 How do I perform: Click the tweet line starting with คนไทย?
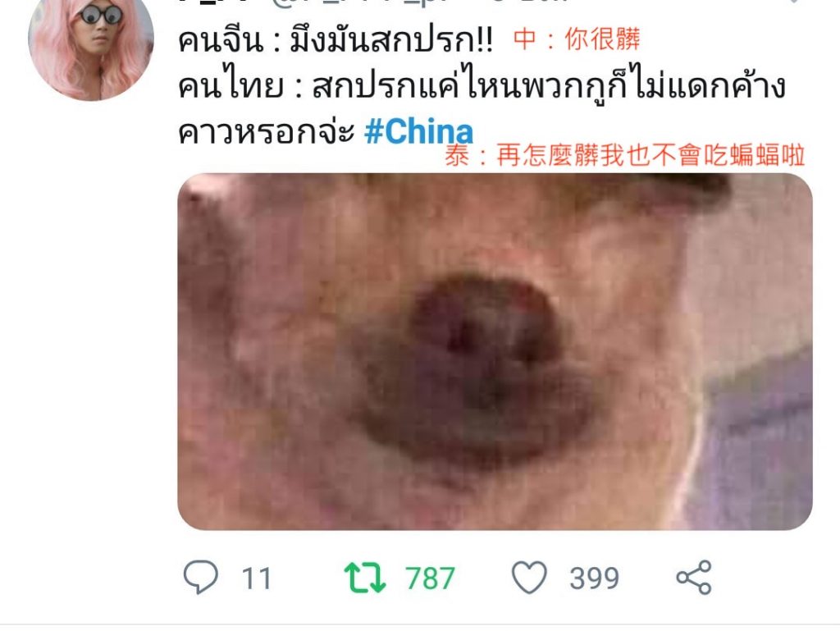(x=482, y=84)
